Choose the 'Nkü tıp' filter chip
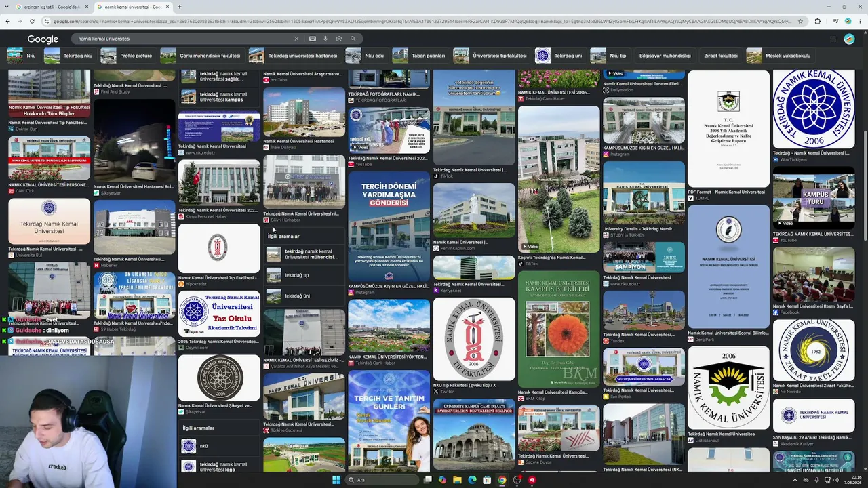This screenshot has width=868, height=488. tap(609, 56)
